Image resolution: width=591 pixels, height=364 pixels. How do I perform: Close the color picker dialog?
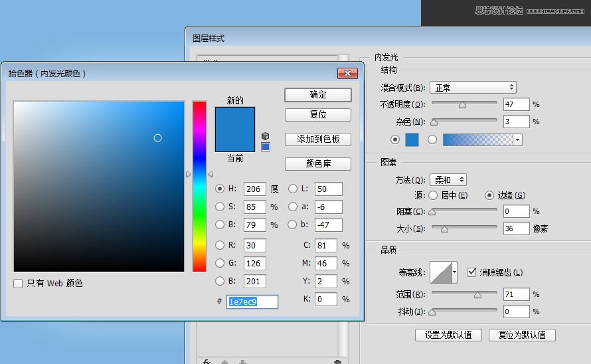[347, 73]
